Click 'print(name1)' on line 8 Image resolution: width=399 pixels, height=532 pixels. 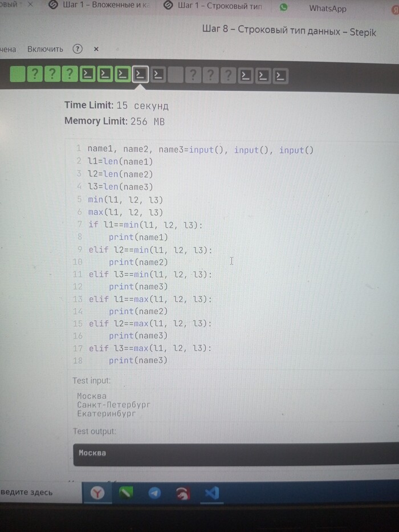pyautogui.click(x=139, y=237)
